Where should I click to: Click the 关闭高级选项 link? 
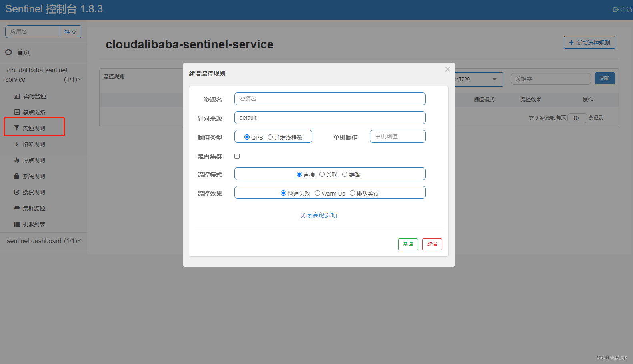(319, 215)
